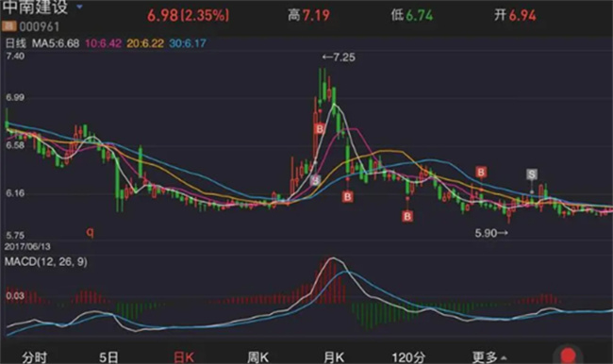Tap the orange q marker near the date axis
Viewport: 613px width, 364px height.
90,232
